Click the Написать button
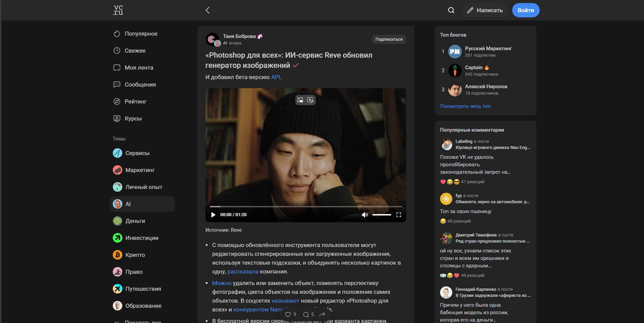Viewport: 644px width, 323px height. tap(485, 10)
